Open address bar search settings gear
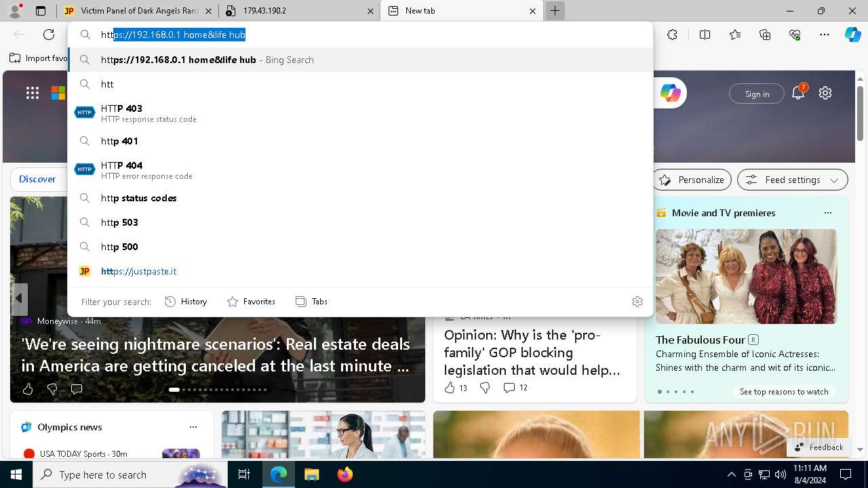The image size is (868, 488). pos(637,302)
